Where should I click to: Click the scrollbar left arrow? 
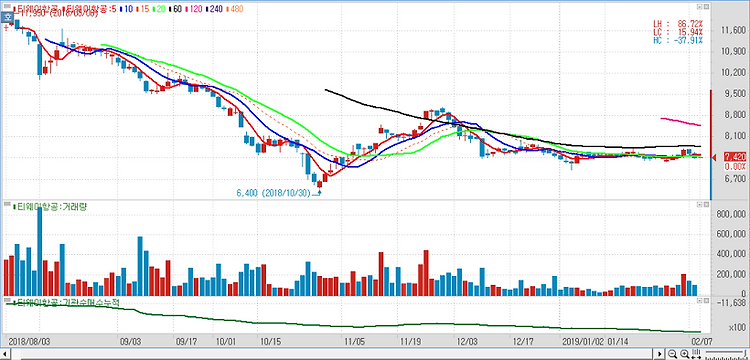click(4, 354)
